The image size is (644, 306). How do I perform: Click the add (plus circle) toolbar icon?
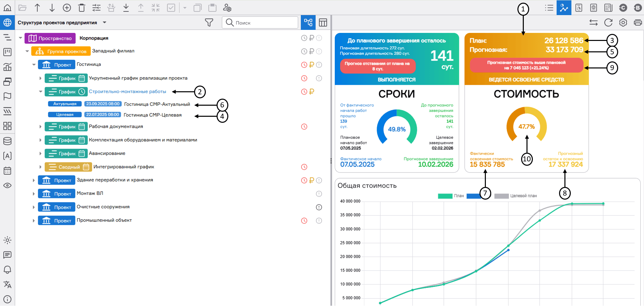click(x=67, y=8)
